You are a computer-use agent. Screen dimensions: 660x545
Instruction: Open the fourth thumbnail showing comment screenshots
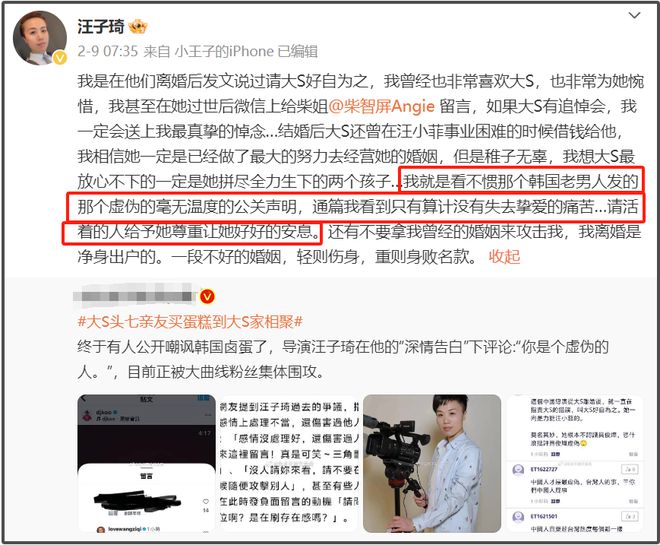pos(574,464)
